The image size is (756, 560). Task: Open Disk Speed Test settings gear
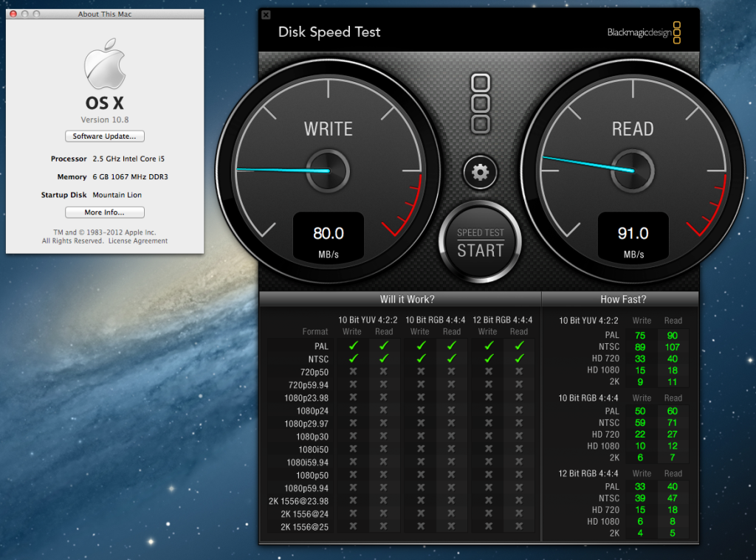pos(480,172)
